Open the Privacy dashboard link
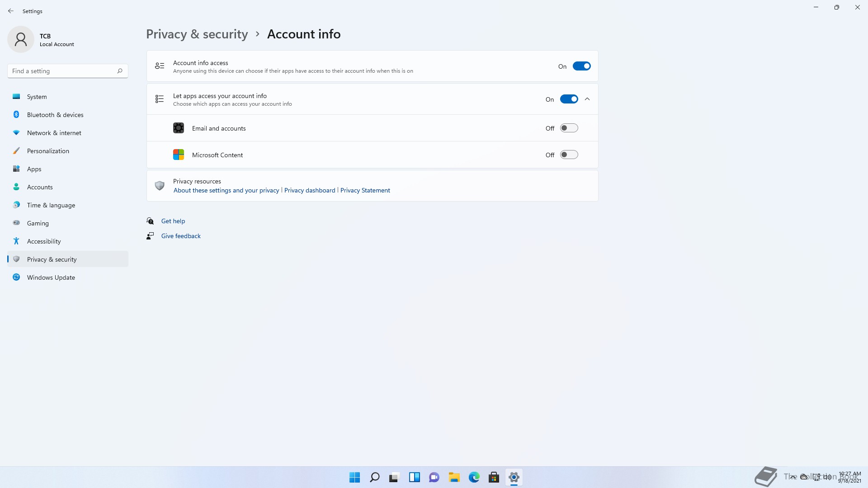 click(310, 190)
